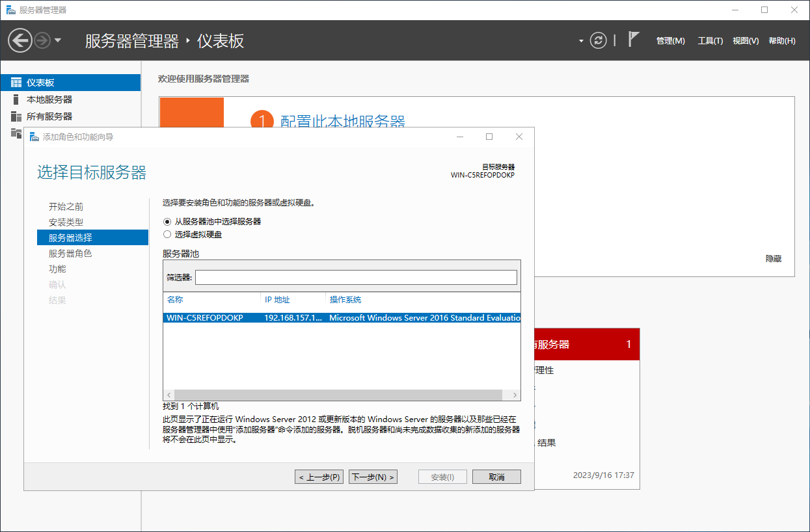Click the Server Manager title bar app icon
Screen dimensions: 810x532
click(x=10, y=10)
